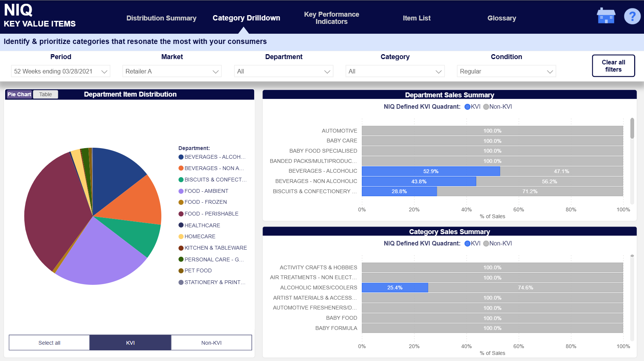The width and height of the screenshot is (644, 361).
Task: Open the Condition dropdown showing Regular
Action: click(x=506, y=71)
